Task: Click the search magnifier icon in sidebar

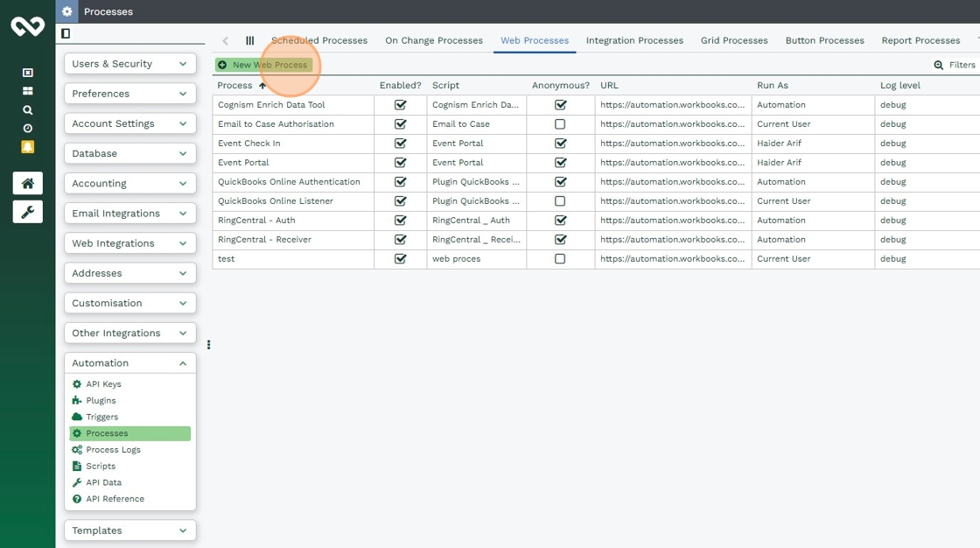Action: (x=27, y=110)
